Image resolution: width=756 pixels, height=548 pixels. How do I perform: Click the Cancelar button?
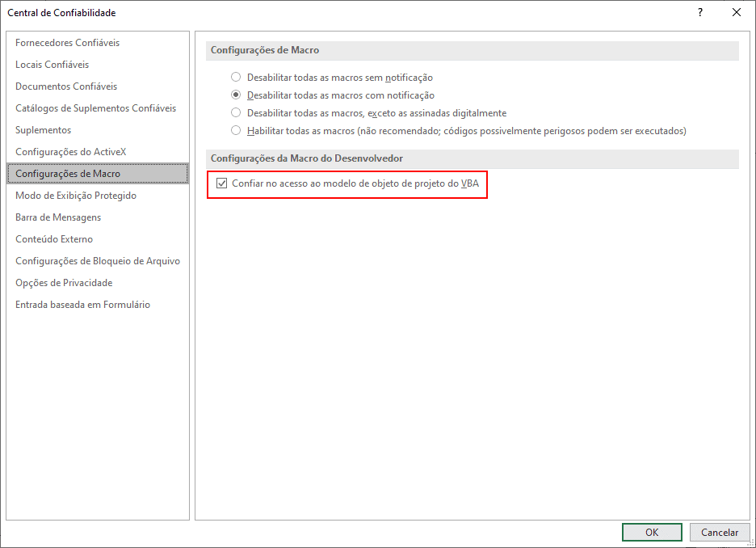[719, 533]
